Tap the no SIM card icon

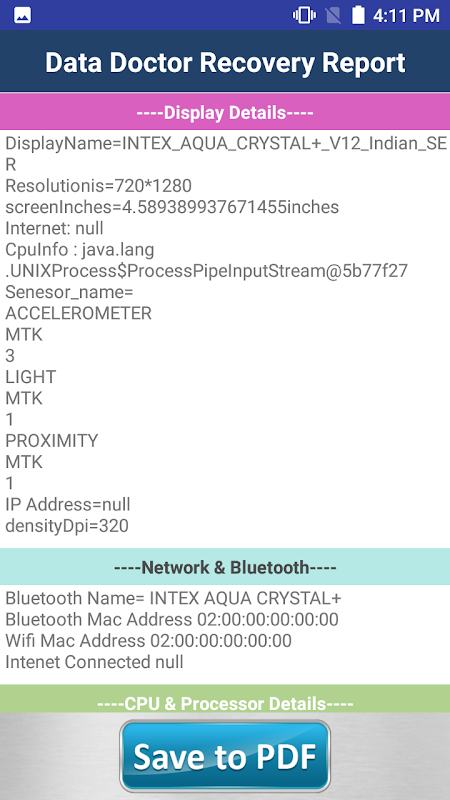point(333,15)
